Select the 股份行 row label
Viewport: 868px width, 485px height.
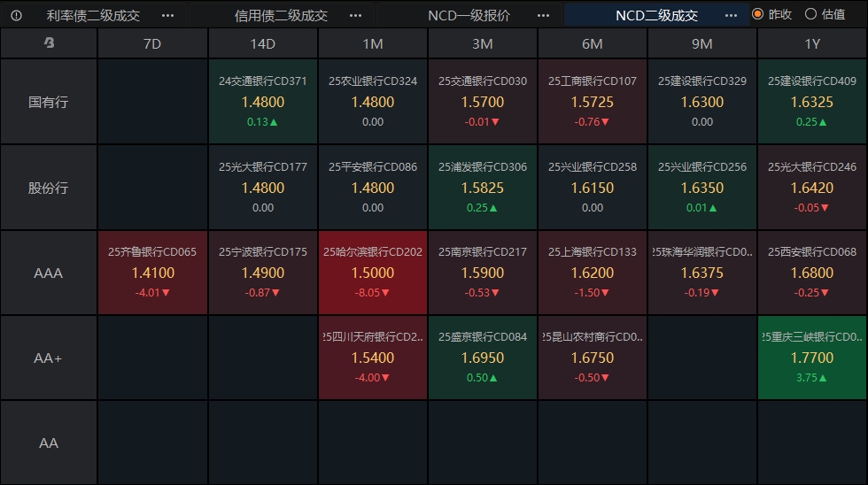49,188
